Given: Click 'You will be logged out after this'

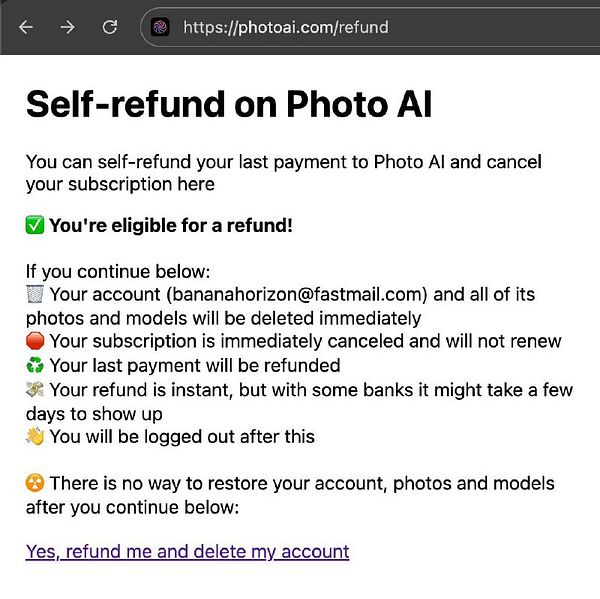Looking at the screenshot, I should (x=182, y=437).
